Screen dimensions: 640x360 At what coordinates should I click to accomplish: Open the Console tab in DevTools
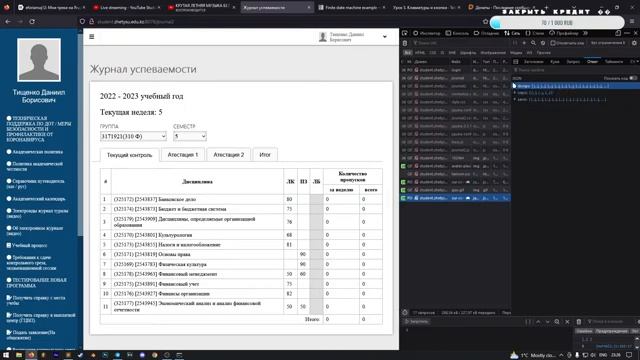[457, 33]
